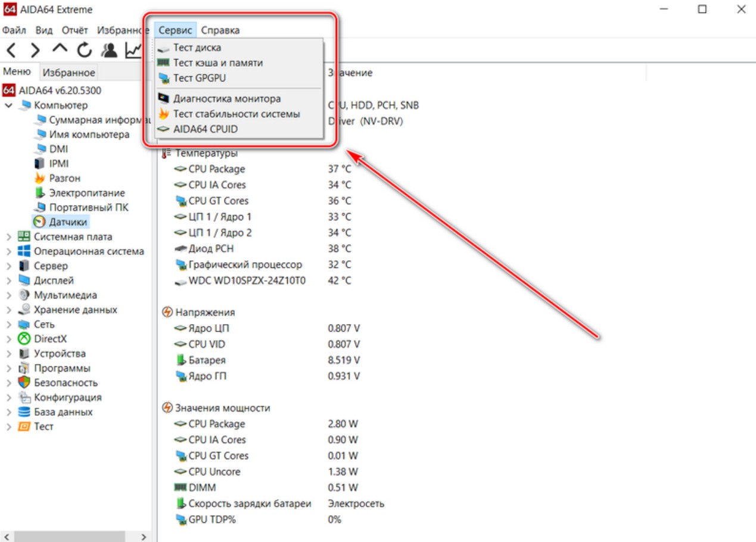
Task: Expand the Дисплей tree node
Action: tap(8, 281)
